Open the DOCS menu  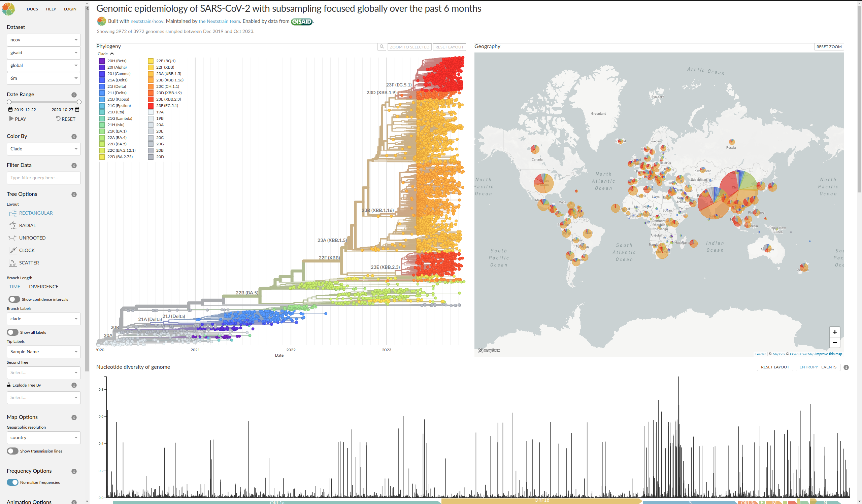click(x=33, y=9)
